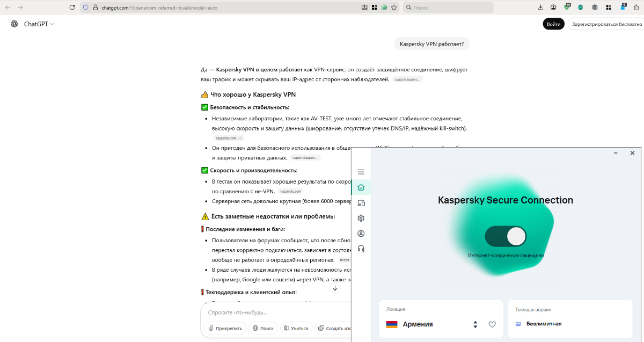Click the globe icon in the address bar
Viewport: 644px width, 342px height.
click(x=384, y=8)
